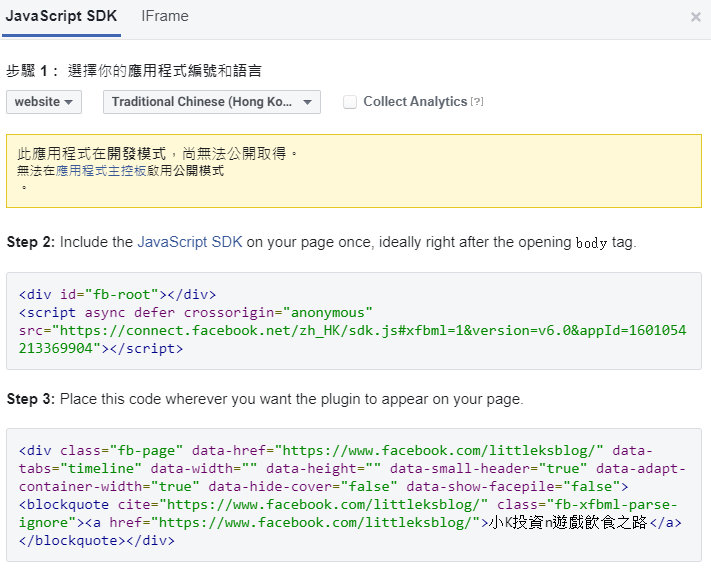Close the code dialog
Image resolution: width=711 pixels, height=581 pixels.
point(696,17)
